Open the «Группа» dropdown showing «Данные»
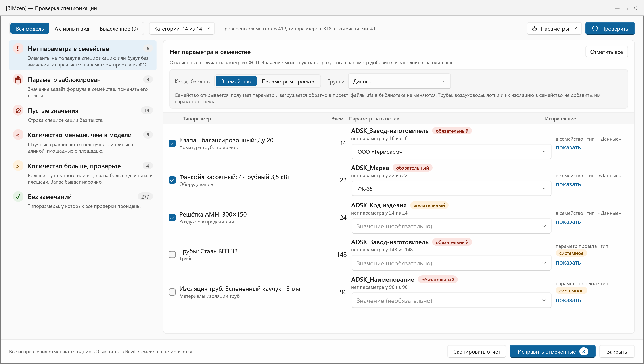This screenshot has width=644, height=364. tap(399, 81)
